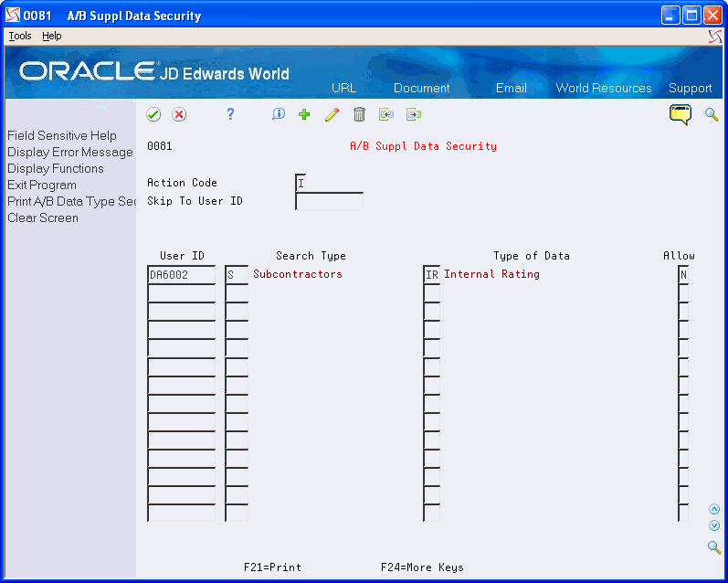Click the Internal Rating description text

491,274
